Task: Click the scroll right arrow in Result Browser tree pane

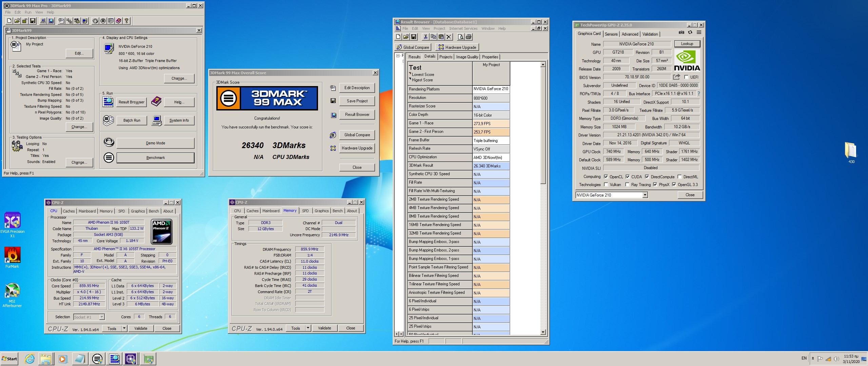Action: 401,333
